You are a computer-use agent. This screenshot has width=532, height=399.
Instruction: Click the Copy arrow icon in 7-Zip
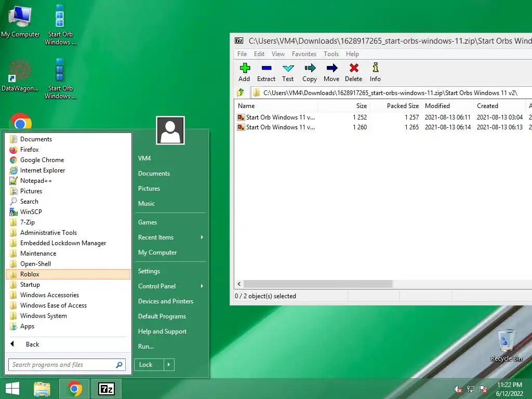pos(310,68)
